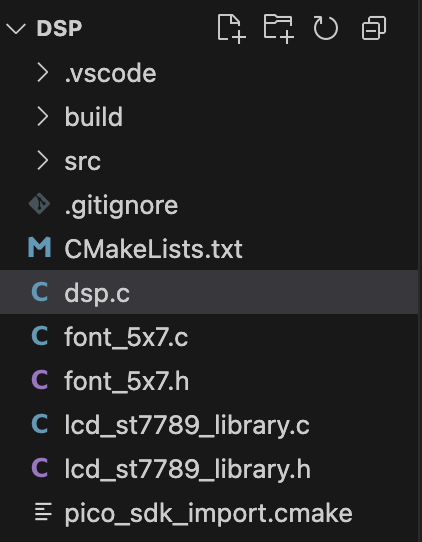Expand the src folder chevron
Image resolution: width=422 pixels, height=542 pixels.
[43, 161]
